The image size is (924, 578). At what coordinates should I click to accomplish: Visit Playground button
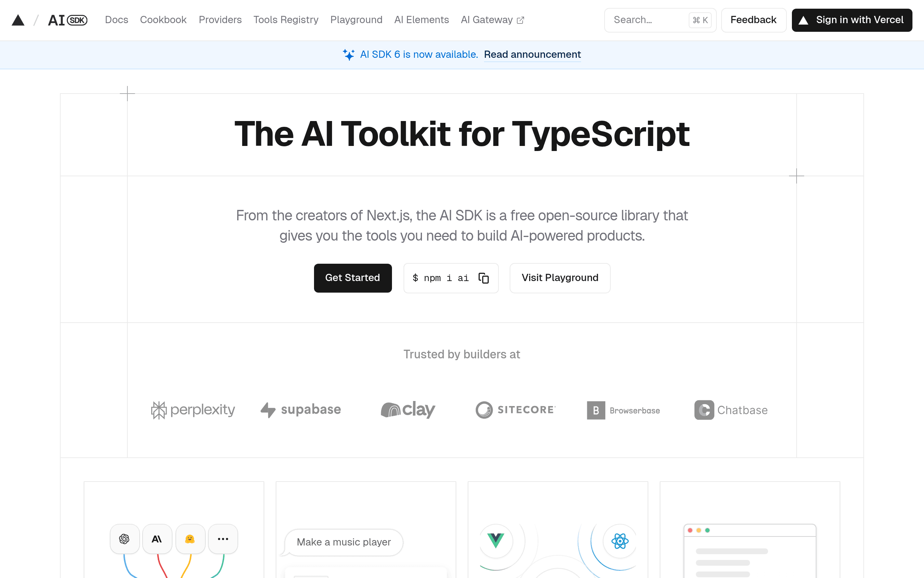pyautogui.click(x=560, y=278)
